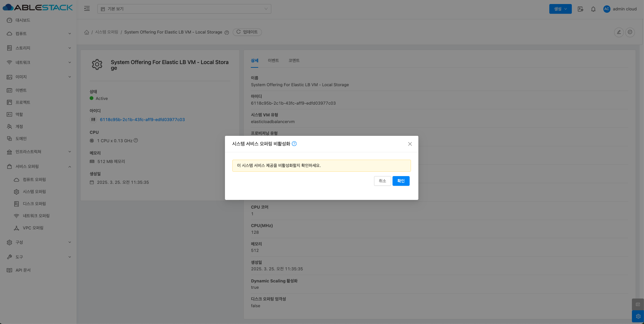644x324 pixels.
Task: Toggle the sidebar collapse icon
Action: pos(87,9)
